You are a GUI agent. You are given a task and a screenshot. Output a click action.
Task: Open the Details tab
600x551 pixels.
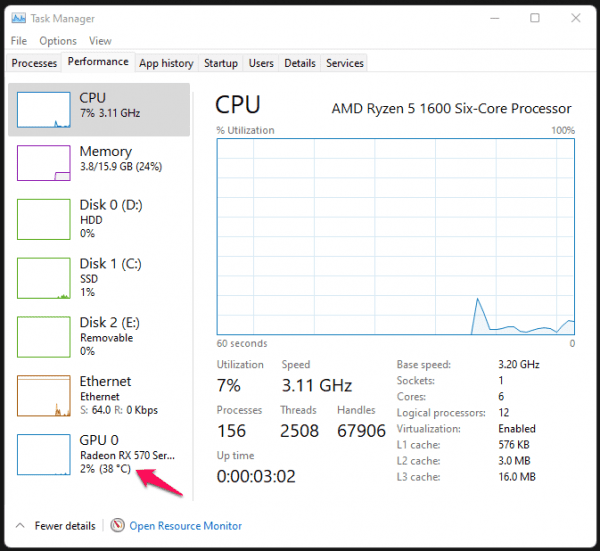[300, 63]
